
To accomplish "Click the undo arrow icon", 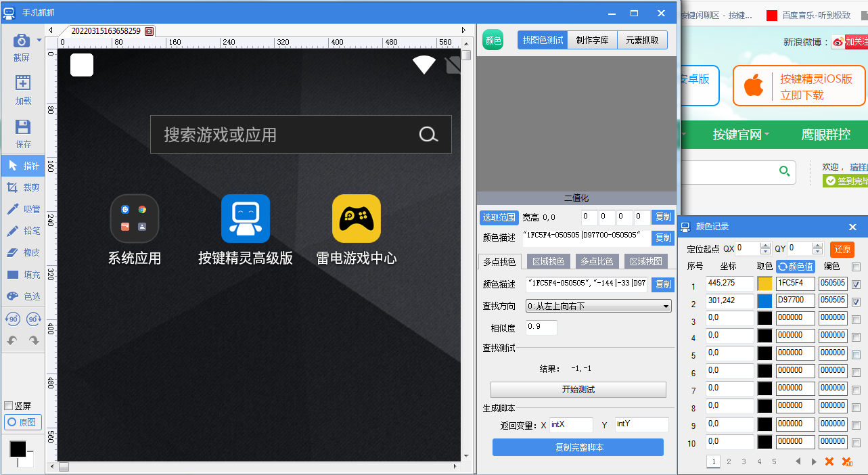I will point(12,340).
